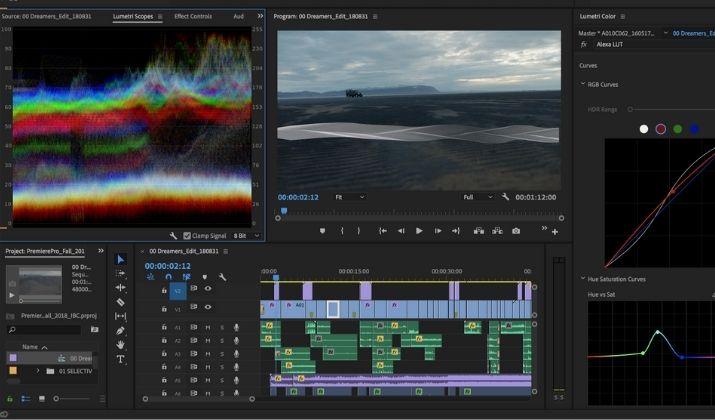
Task: Select the Pen tool
Action: 120,331
